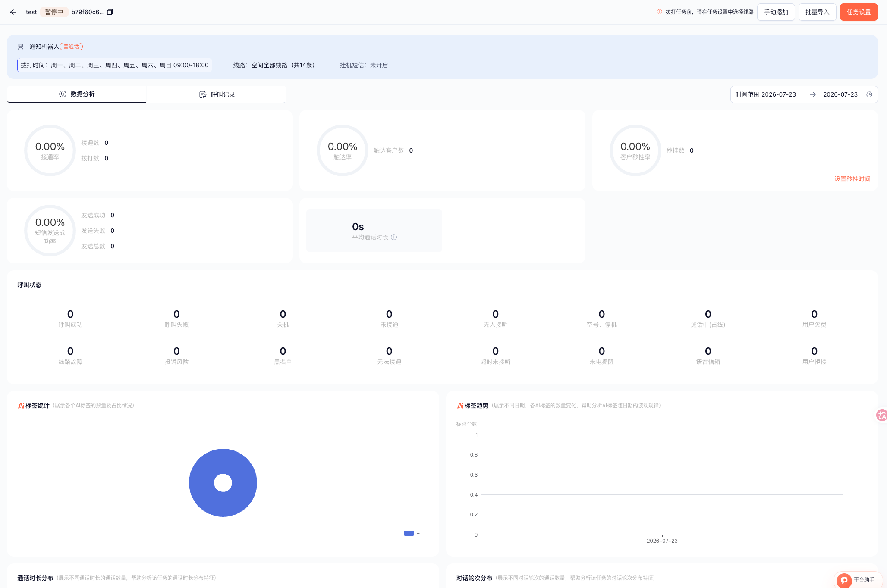
Task: Click the 接通数 value
Action: coord(107,143)
